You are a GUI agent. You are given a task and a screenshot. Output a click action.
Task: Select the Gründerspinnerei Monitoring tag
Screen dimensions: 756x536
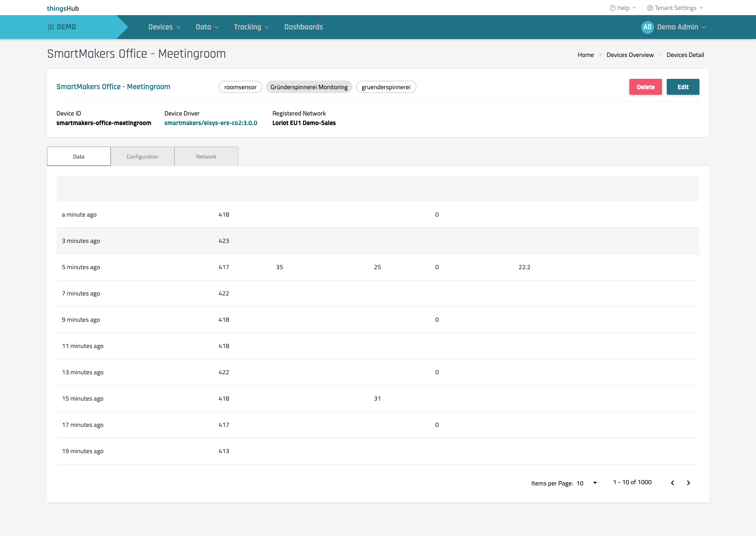(309, 87)
